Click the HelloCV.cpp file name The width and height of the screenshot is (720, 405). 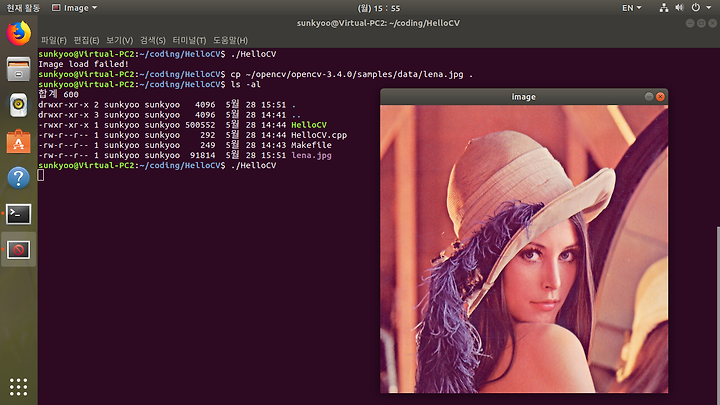click(319, 135)
